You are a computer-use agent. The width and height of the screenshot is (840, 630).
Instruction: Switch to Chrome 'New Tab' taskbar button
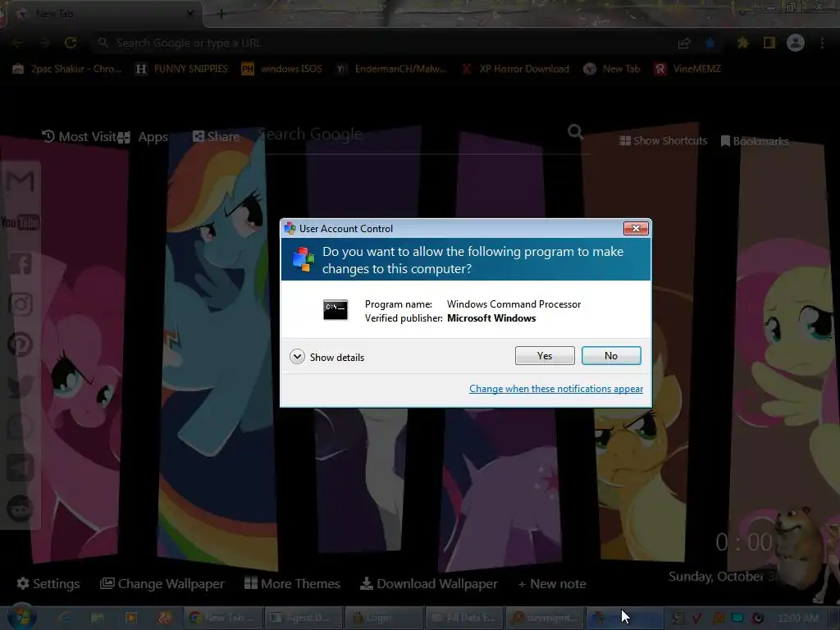click(x=222, y=618)
